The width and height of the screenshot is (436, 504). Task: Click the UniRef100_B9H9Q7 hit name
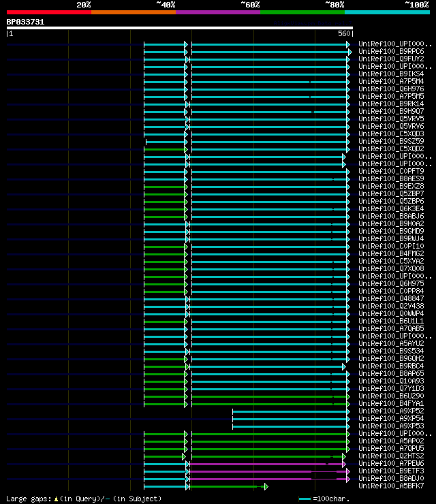(391, 111)
